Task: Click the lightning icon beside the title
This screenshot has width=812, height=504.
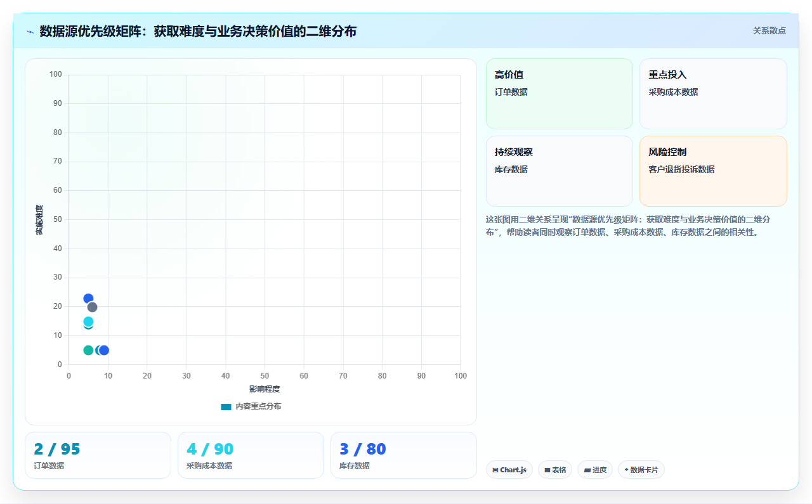Action: (x=30, y=31)
